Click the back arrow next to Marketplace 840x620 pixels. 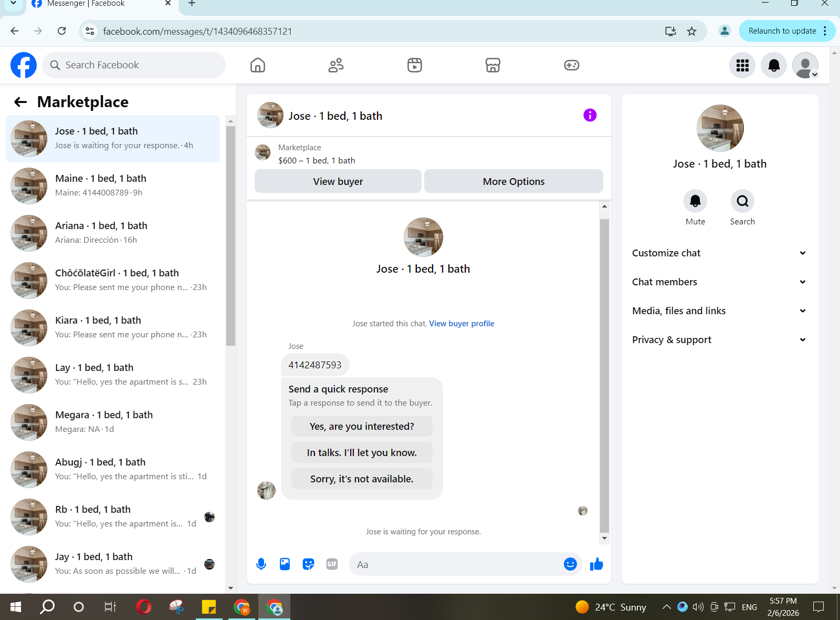pos(20,102)
